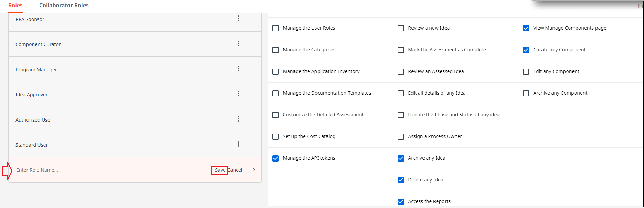Image resolution: width=644 pixels, height=208 pixels.
Task: Check Archive any Component
Action: point(526,93)
